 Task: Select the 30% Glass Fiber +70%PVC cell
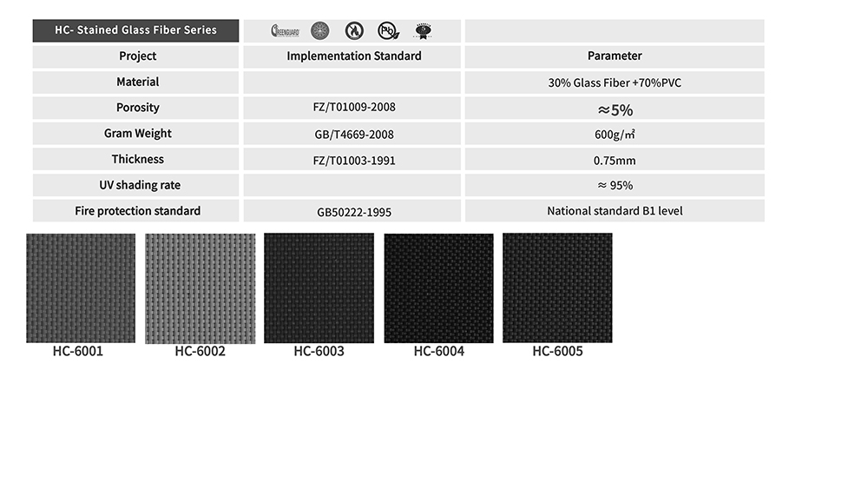pos(615,83)
